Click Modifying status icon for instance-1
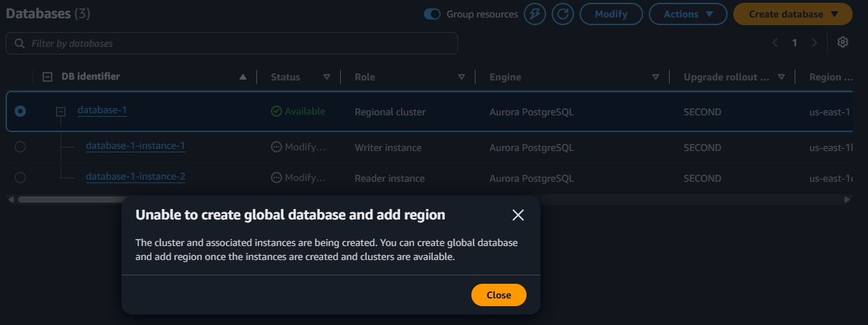This screenshot has height=325, width=868. pyautogui.click(x=277, y=147)
